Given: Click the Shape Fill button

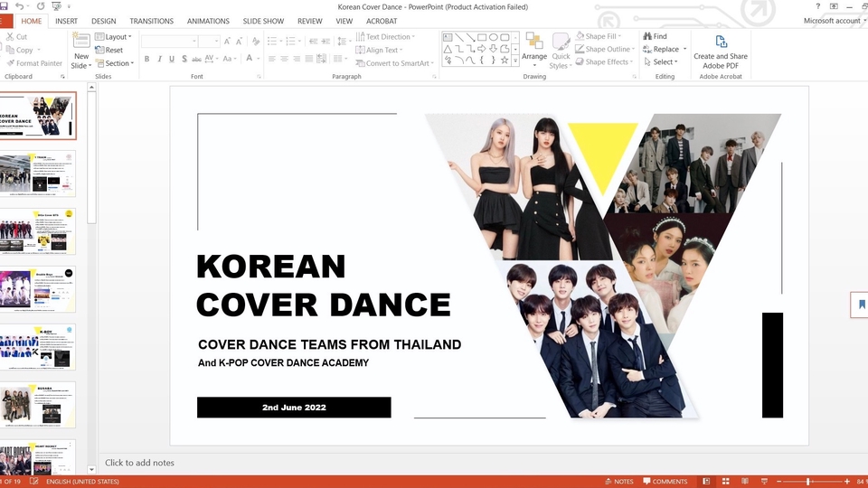Looking at the screenshot, I should point(596,36).
